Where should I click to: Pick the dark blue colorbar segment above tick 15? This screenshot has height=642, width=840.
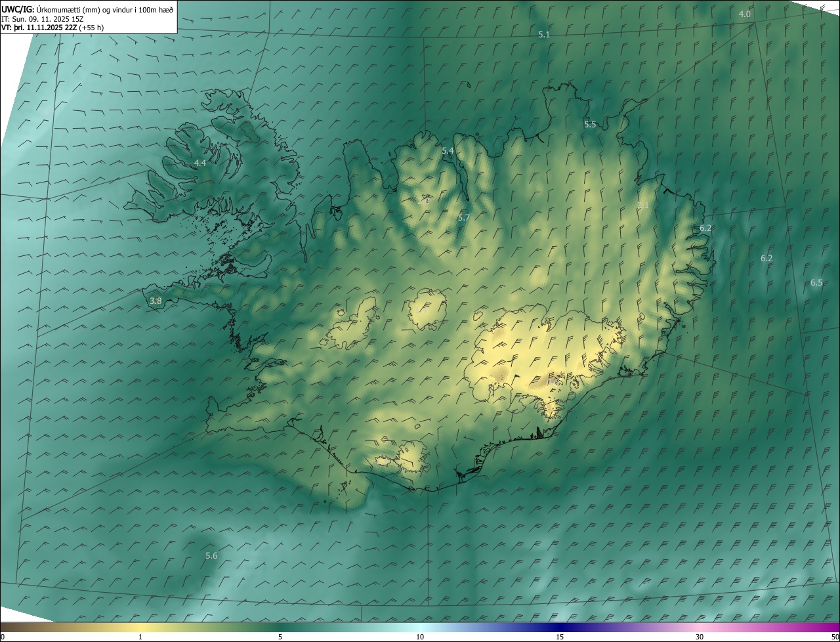click(560, 627)
